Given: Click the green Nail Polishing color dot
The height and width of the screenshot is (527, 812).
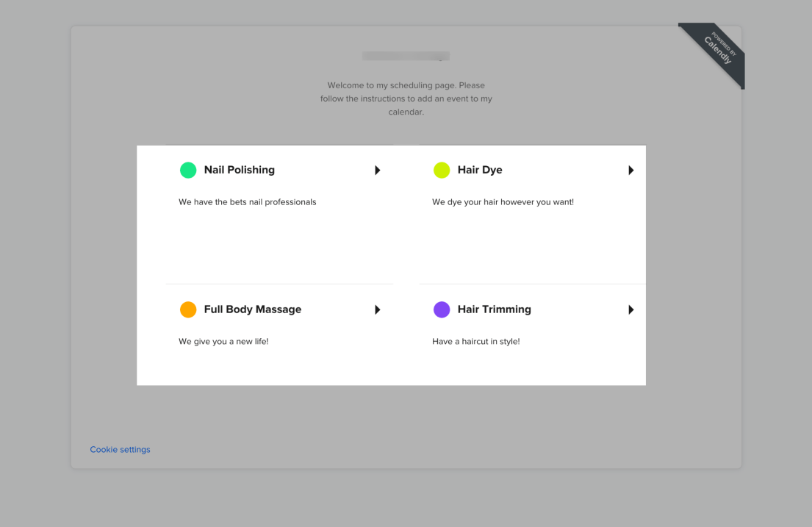Looking at the screenshot, I should [188, 170].
